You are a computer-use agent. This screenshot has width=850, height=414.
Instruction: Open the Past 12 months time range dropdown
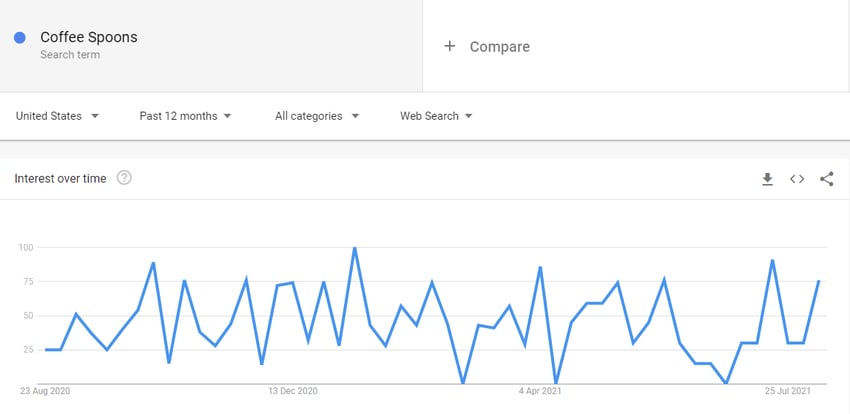tap(185, 116)
